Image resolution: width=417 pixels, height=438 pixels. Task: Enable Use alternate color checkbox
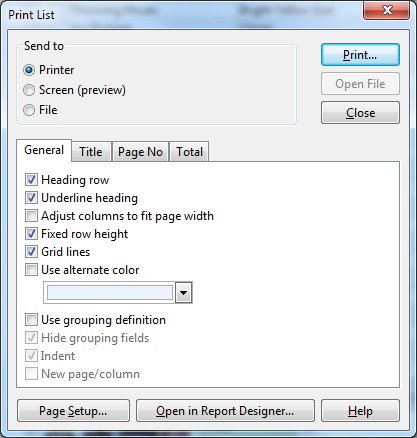31,270
